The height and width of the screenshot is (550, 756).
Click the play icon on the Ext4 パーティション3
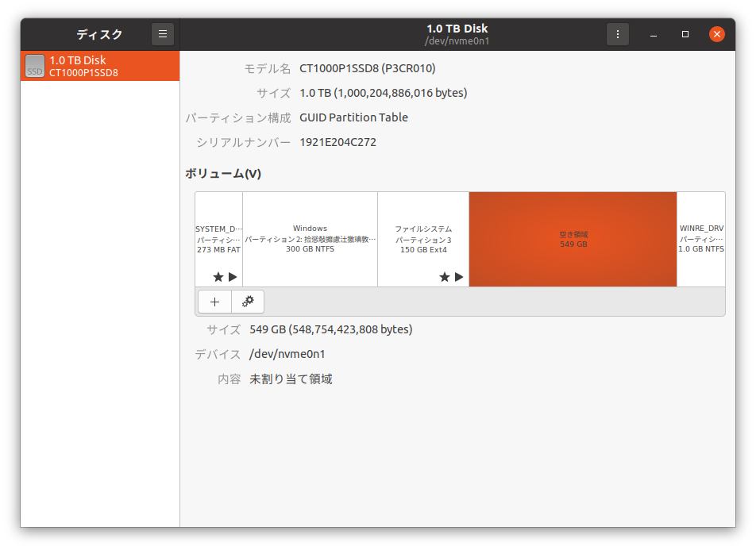click(457, 277)
